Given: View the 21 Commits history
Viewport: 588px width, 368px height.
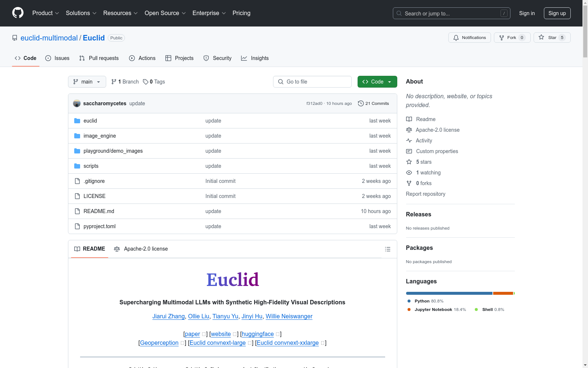Looking at the screenshot, I should 373,103.
